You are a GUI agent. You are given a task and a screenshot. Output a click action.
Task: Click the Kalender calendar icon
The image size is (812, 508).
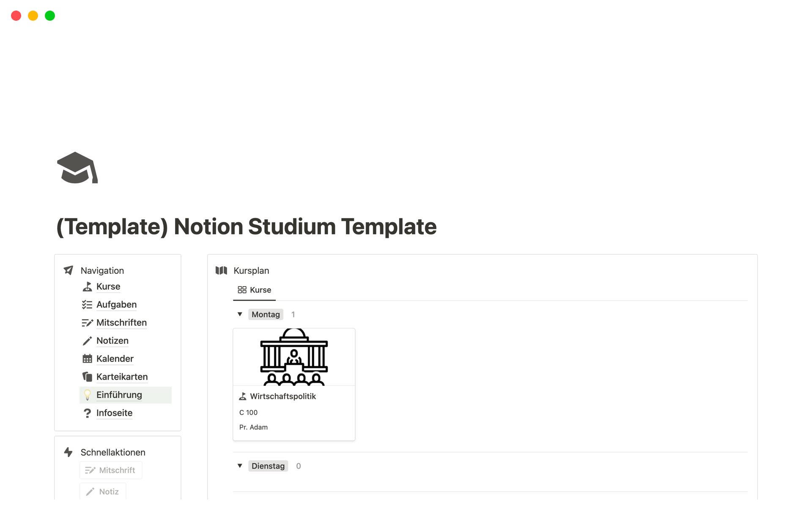(x=87, y=359)
